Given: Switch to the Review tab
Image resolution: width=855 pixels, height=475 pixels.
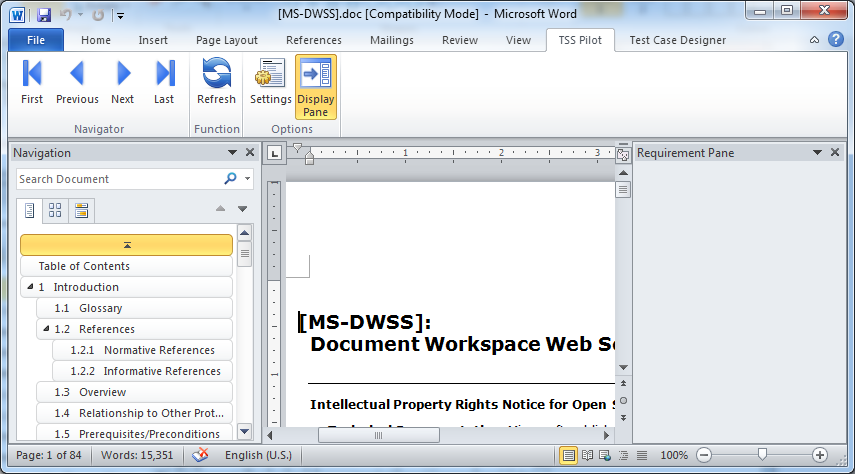Looking at the screenshot, I should [460, 40].
